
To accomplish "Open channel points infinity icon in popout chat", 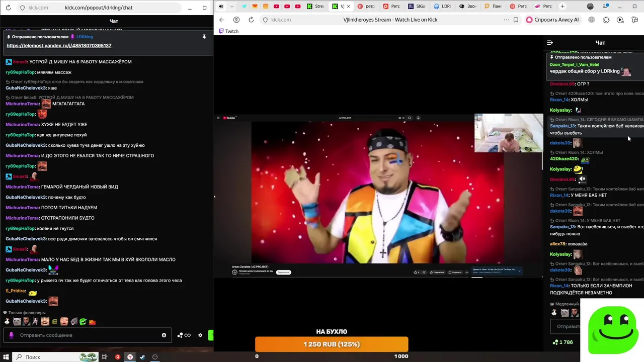I will pos(184,335).
